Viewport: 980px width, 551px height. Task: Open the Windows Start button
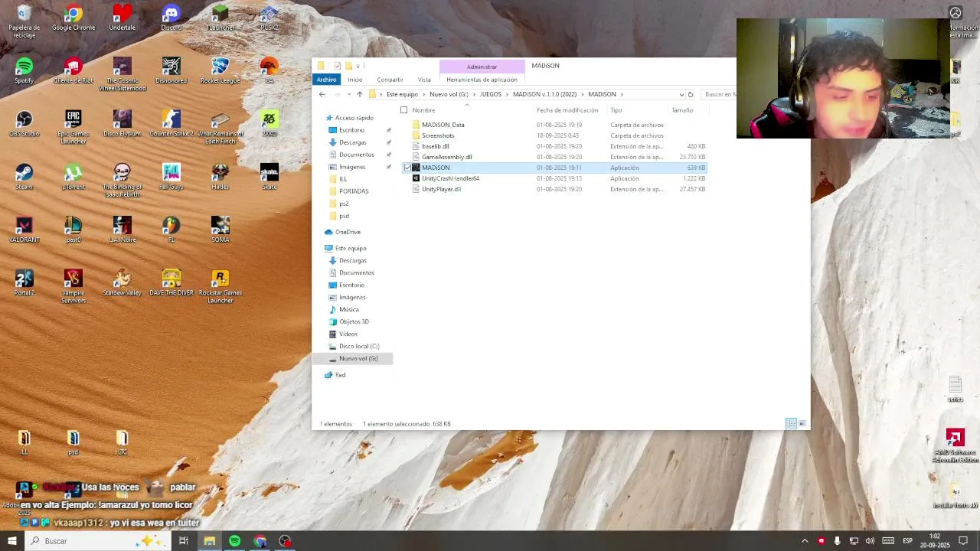(12, 541)
